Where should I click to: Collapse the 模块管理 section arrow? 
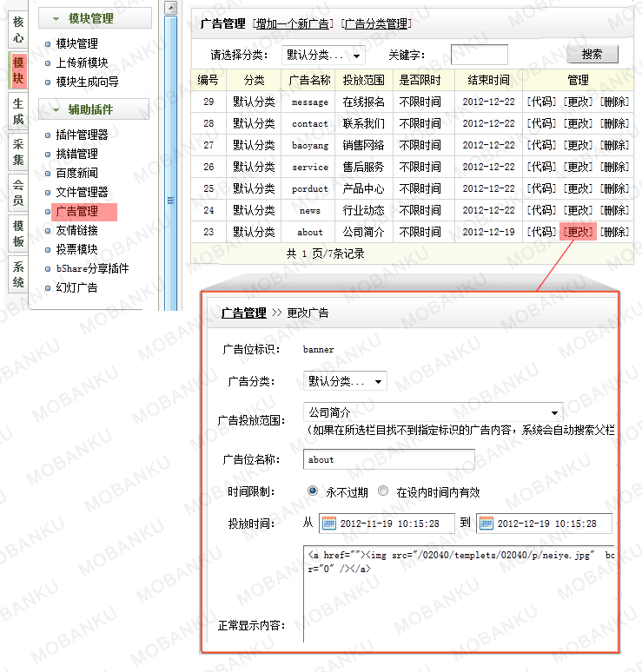[x=56, y=18]
